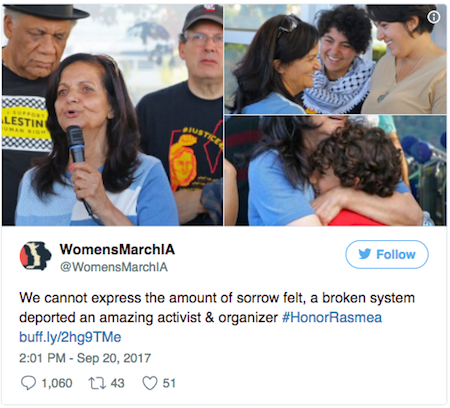
Task: Open photo of woman speaking into microphone
Action: click(x=112, y=115)
